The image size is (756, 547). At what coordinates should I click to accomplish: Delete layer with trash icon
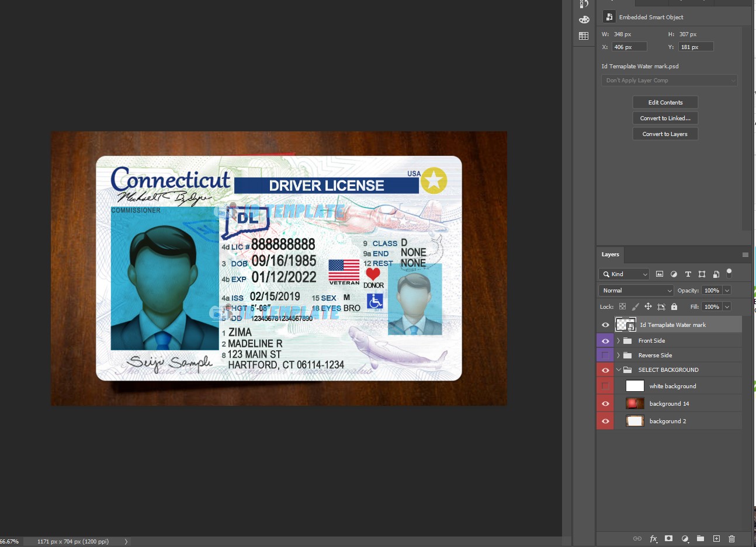point(731,539)
